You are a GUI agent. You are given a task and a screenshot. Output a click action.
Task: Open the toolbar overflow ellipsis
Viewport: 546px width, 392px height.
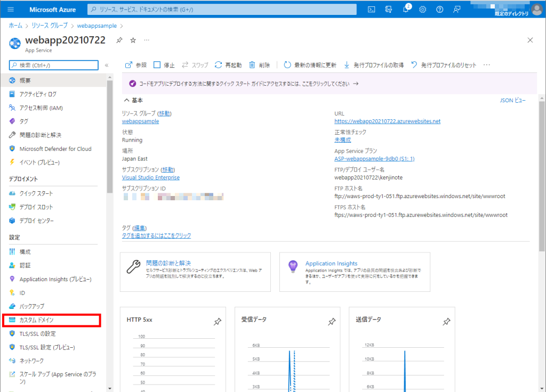(487, 65)
